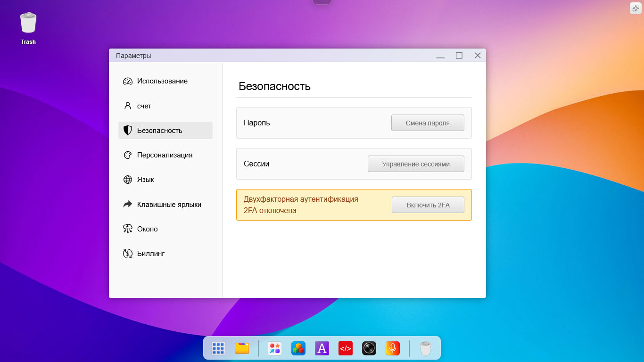This screenshot has width=644, height=362.
Task: Click the person icon beside счет
Action: tap(128, 106)
